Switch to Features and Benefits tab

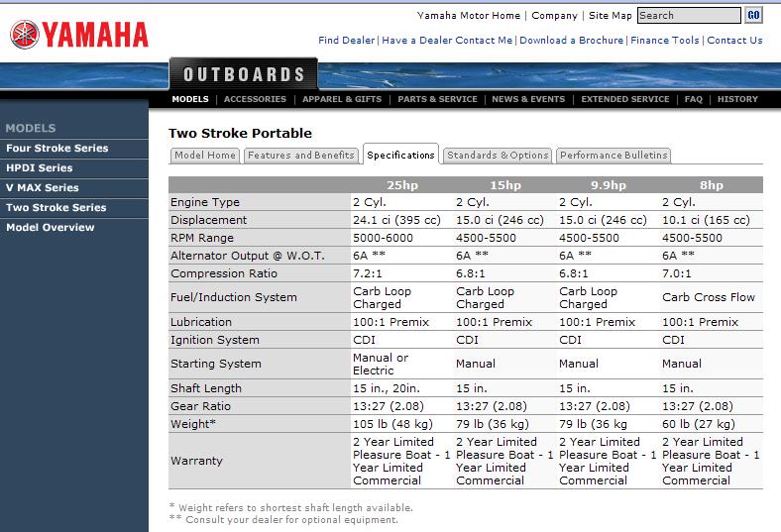click(300, 156)
